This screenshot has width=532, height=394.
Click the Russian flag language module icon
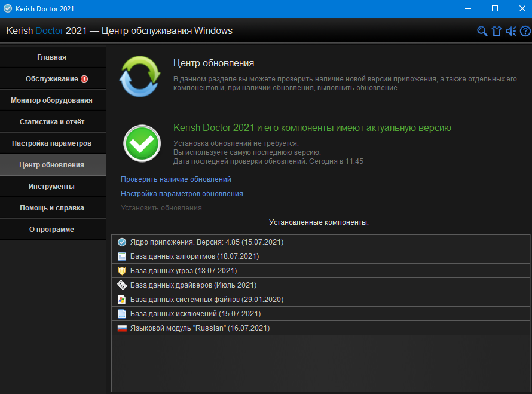point(122,328)
